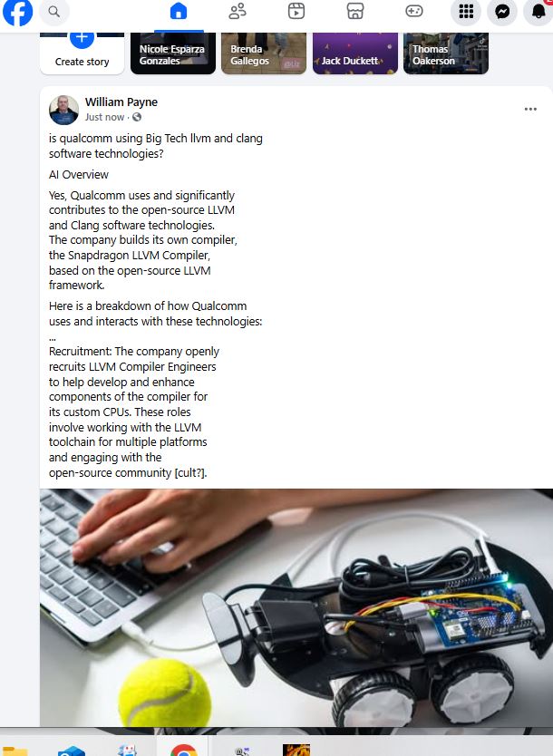Open the Reels video tab icon
Image resolution: width=553 pixels, height=756 pixels.
coord(296,12)
